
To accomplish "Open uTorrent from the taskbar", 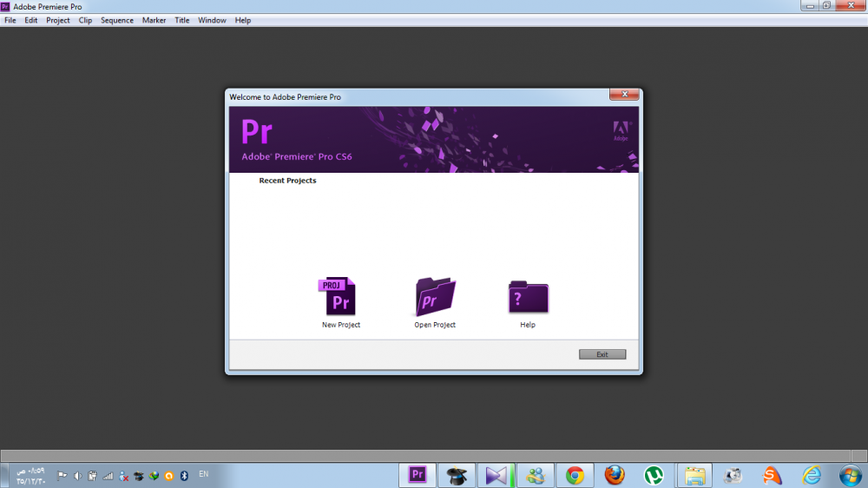I will click(654, 475).
